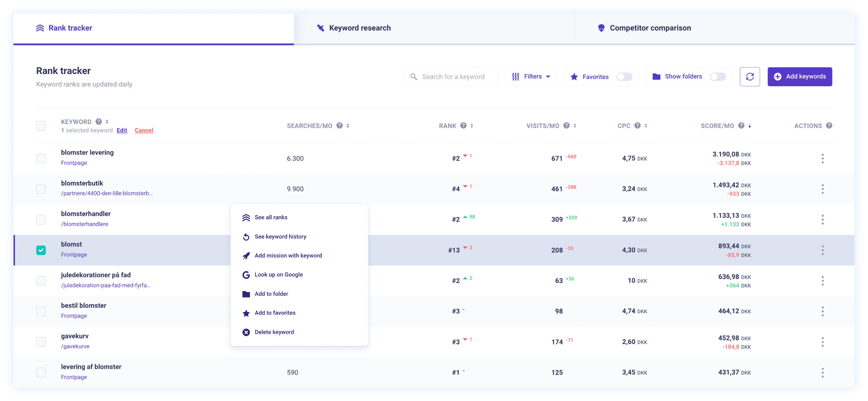This screenshot has width=868, height=401.
Task: Uncheck the blomst keyword checkbox
Action: [41, 250]
